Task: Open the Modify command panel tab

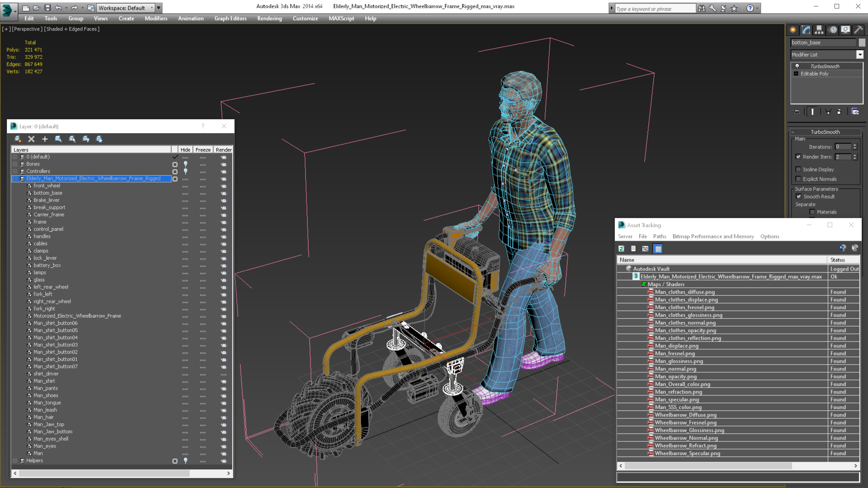Action: point(806,30)
